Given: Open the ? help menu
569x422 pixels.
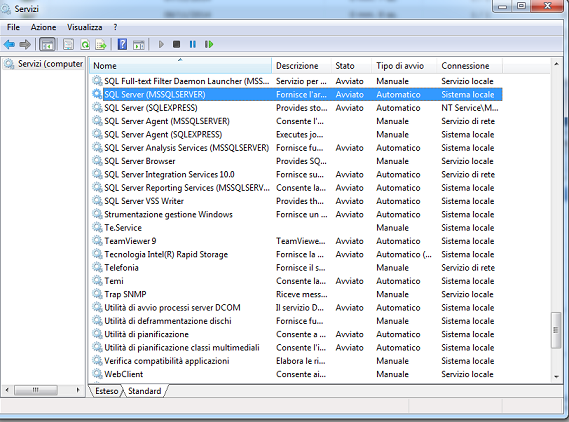Looking at the screenshot, I should [x=115, y=27].
